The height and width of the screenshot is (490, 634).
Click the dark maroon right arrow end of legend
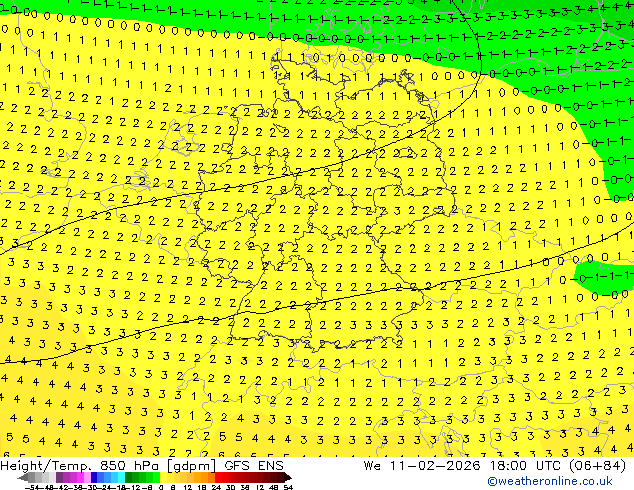(x=288, y=478)
